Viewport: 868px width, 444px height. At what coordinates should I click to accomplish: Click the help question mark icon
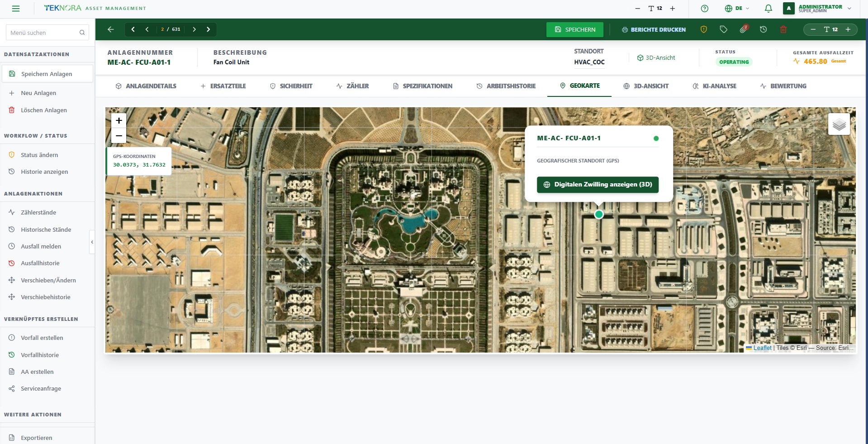coord(704,9)
